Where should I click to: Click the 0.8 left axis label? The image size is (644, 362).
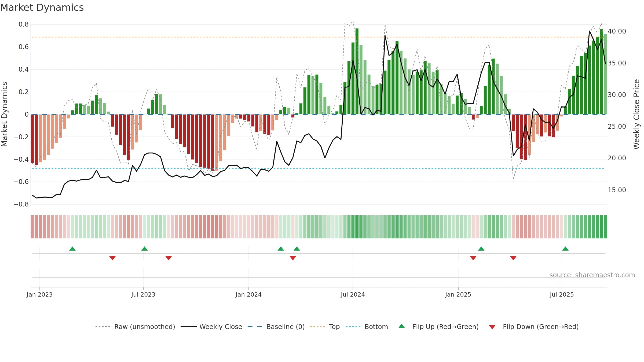(24, 24)
